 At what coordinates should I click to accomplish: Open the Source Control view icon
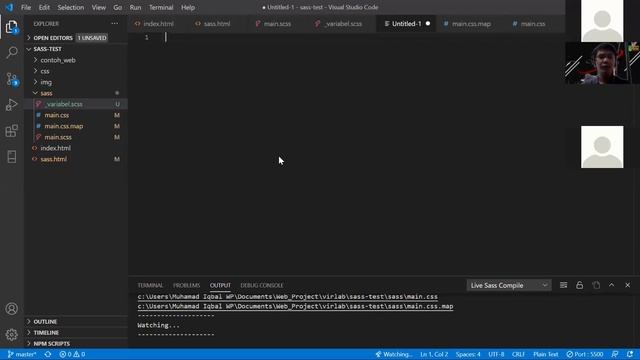pyautogui.click(x=11, y=79)
